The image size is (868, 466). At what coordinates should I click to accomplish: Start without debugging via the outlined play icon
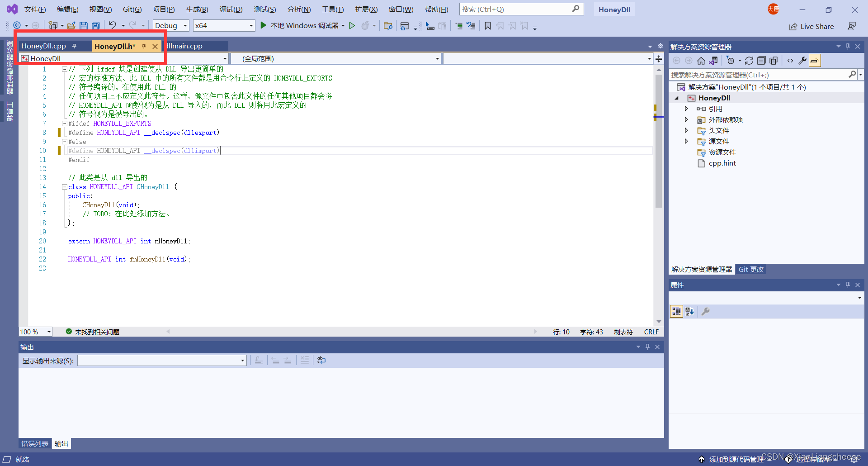click(x=352, y=26)
